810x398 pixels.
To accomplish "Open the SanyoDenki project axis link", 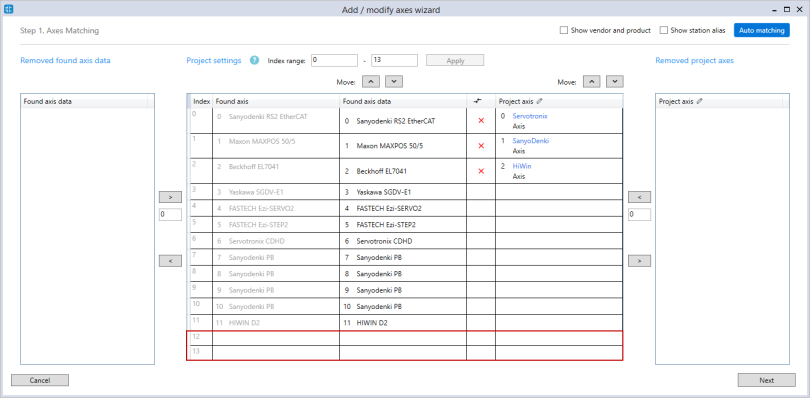I will pos(531,141).
